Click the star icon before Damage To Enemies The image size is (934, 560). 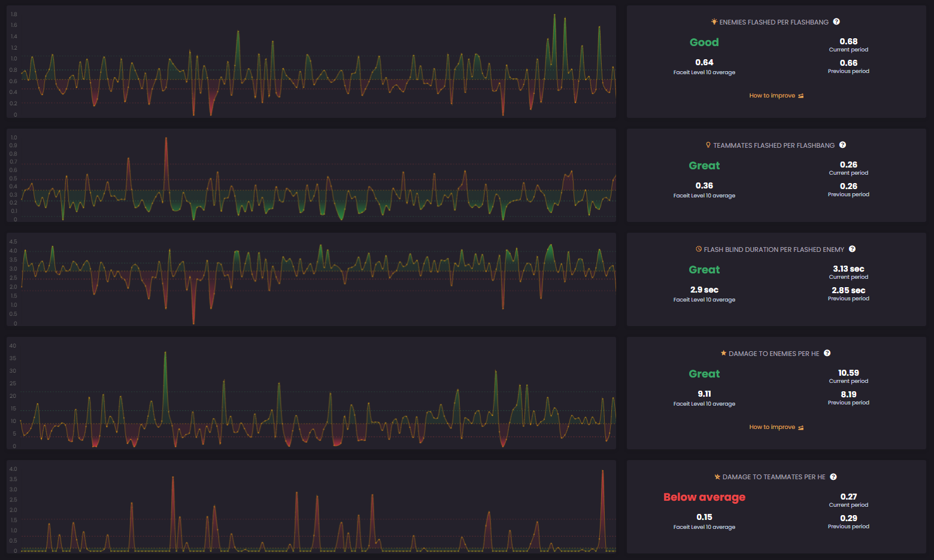click(x=723, y=353)
